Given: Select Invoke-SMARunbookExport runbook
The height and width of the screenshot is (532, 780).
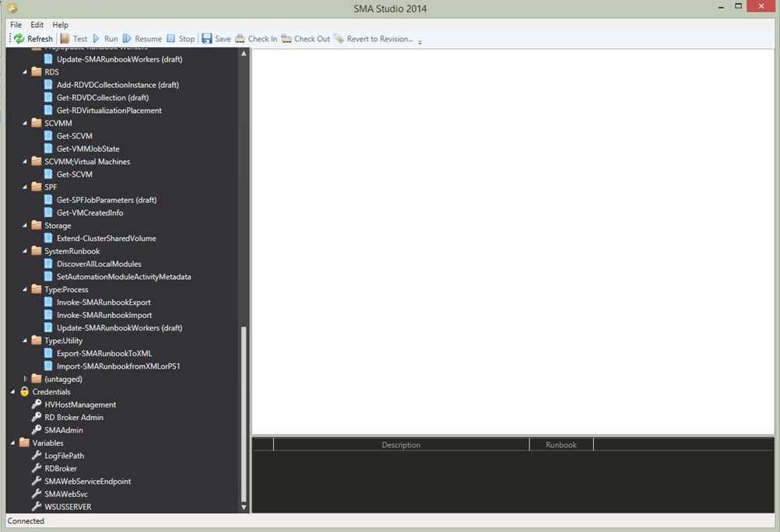Looking at the screenshot, I should [x=104, y=303].
